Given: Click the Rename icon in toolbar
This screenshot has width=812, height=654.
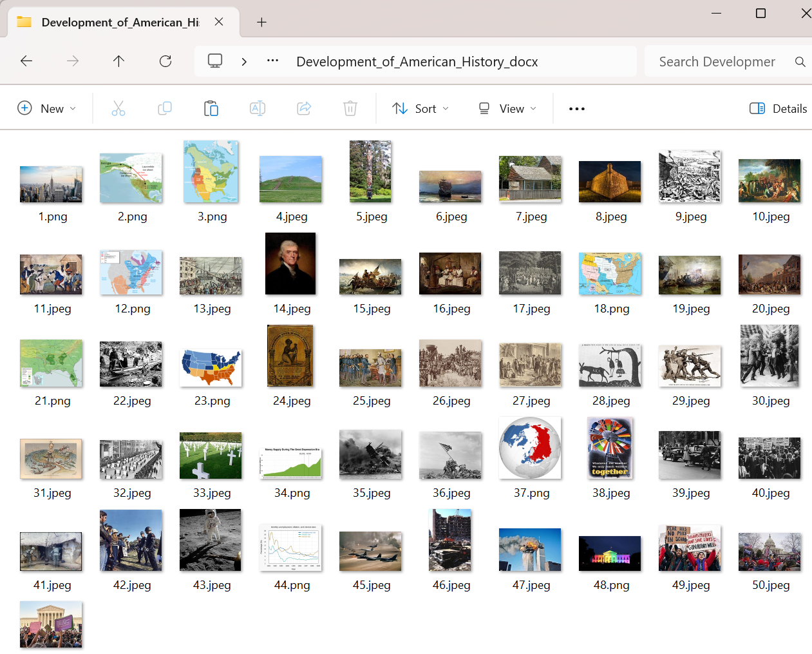Looking at the screenshot, I should coord(258,108).
